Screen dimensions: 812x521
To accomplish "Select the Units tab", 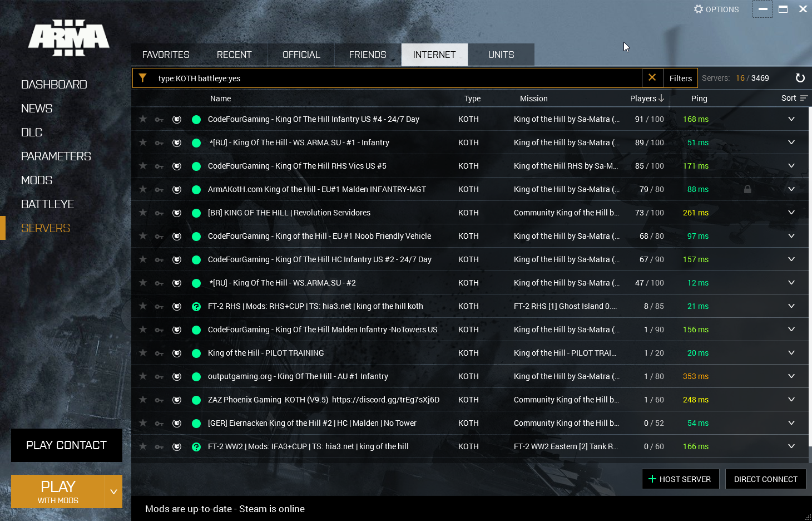I will pos(501,55).
